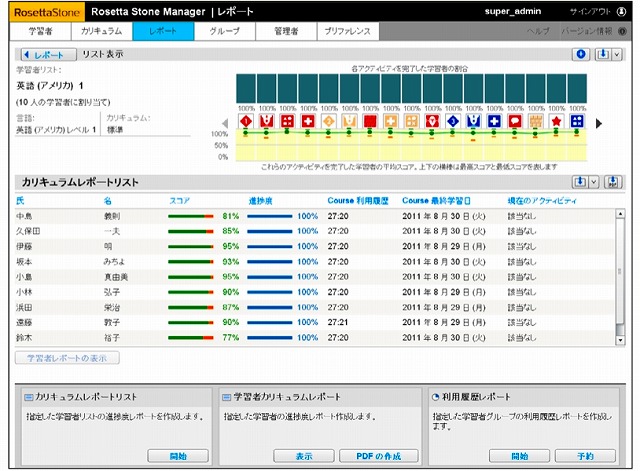
Task: Select the orange diamond number 2 activity icon
Action: click(329, 121)
